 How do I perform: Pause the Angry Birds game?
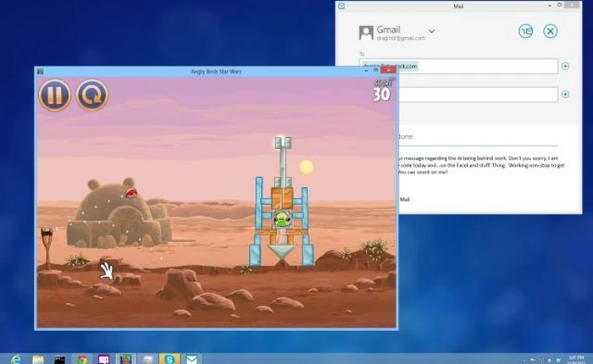(54, 95)
